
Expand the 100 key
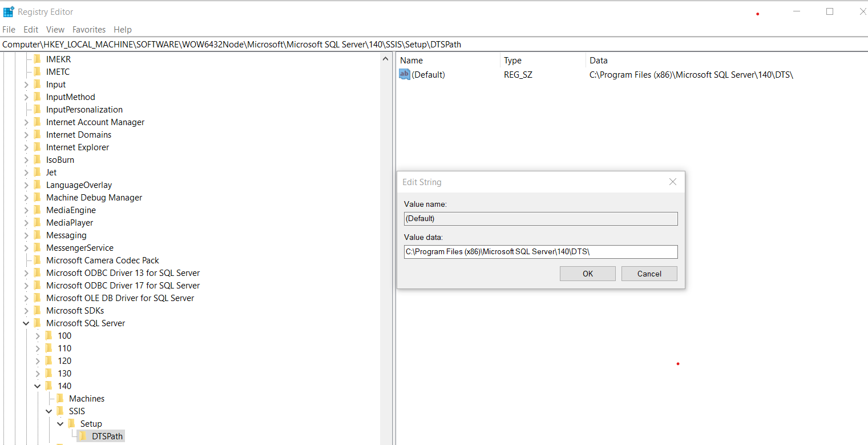pyautogui.click(x=38, y=336)
